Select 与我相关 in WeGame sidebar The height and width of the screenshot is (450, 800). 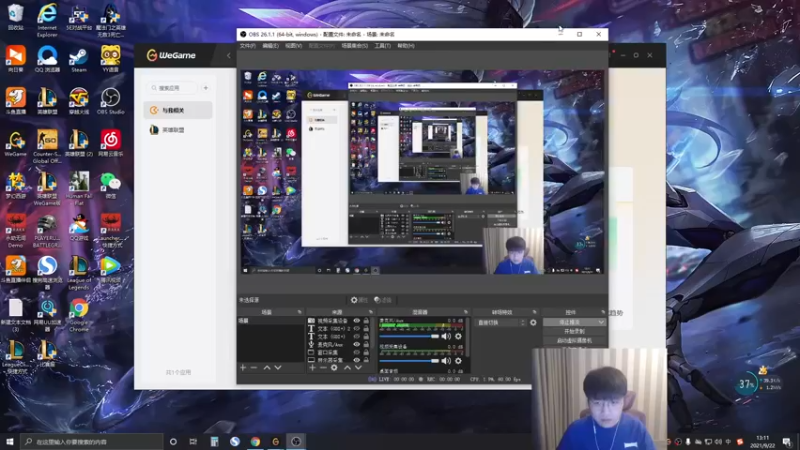(178, 110)
